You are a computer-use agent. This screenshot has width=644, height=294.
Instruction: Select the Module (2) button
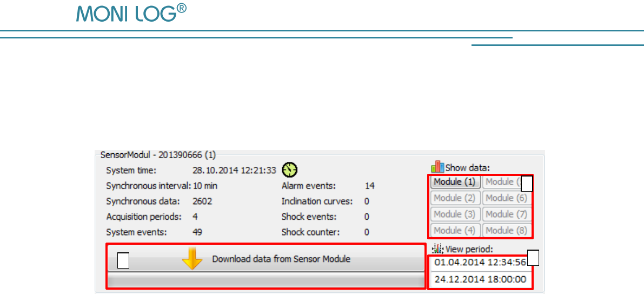tap(455, 198)
